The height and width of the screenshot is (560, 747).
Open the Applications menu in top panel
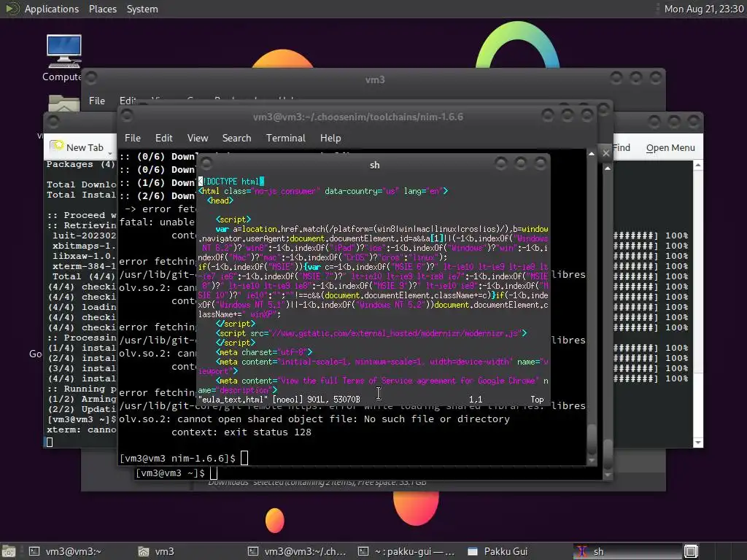point(52,9)
